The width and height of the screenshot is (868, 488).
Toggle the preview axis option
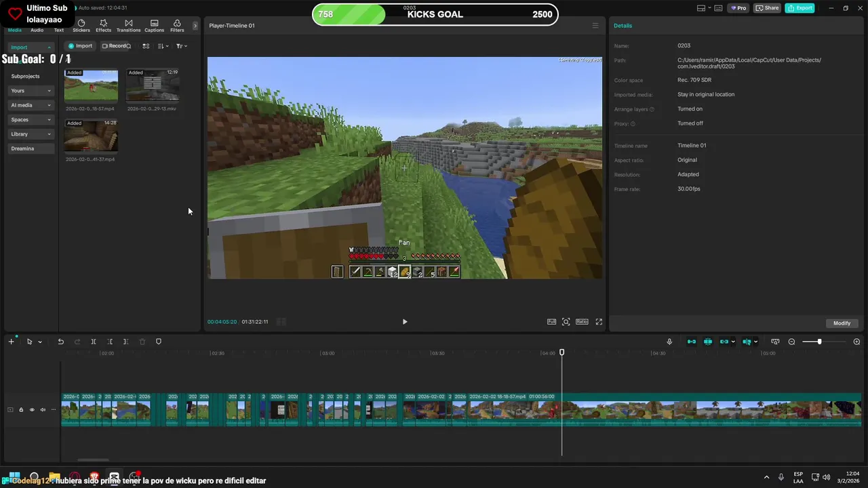(x=746, y=342)
